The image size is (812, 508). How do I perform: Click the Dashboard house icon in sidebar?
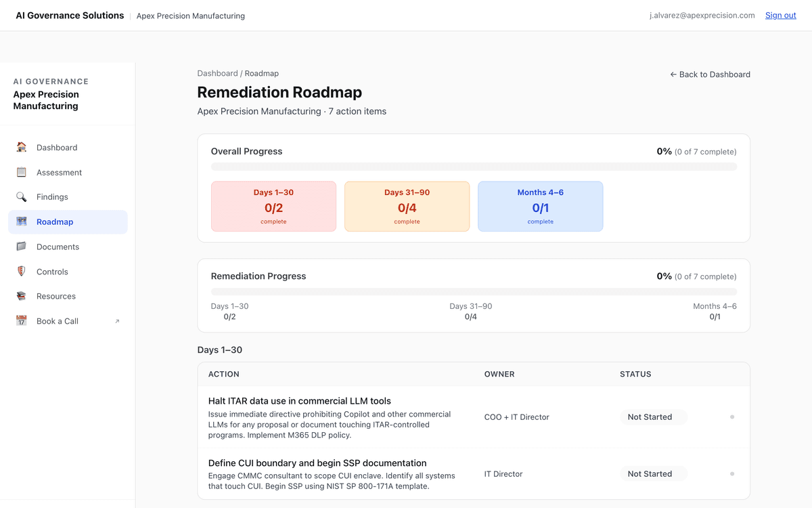[22, 147]
